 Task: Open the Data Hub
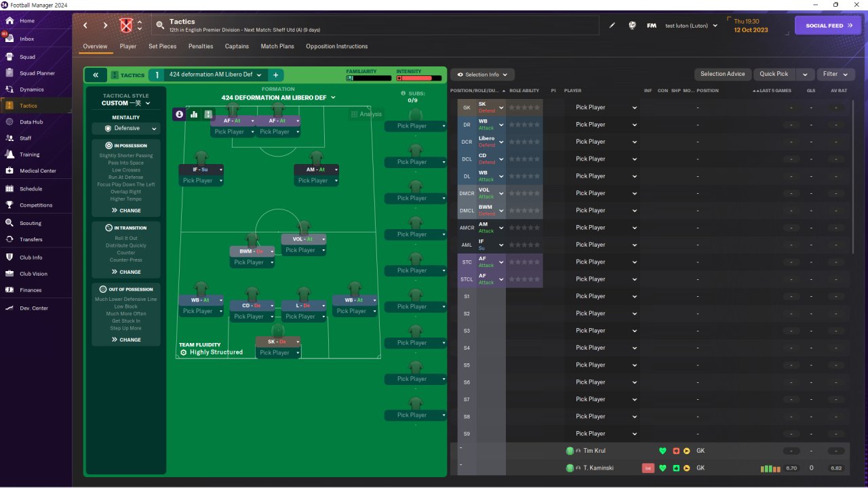(x=31, y=122)
